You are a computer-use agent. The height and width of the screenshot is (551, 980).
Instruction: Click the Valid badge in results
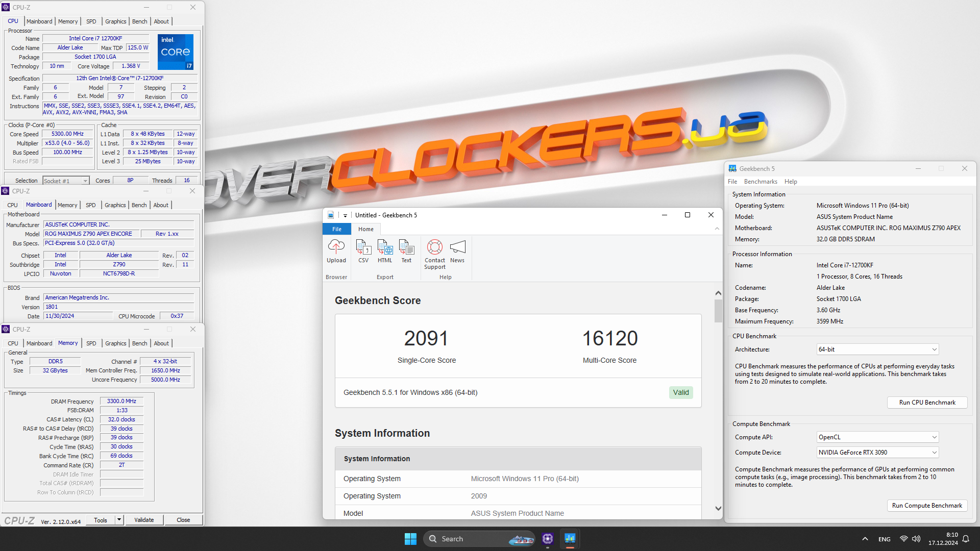[681, 392]
